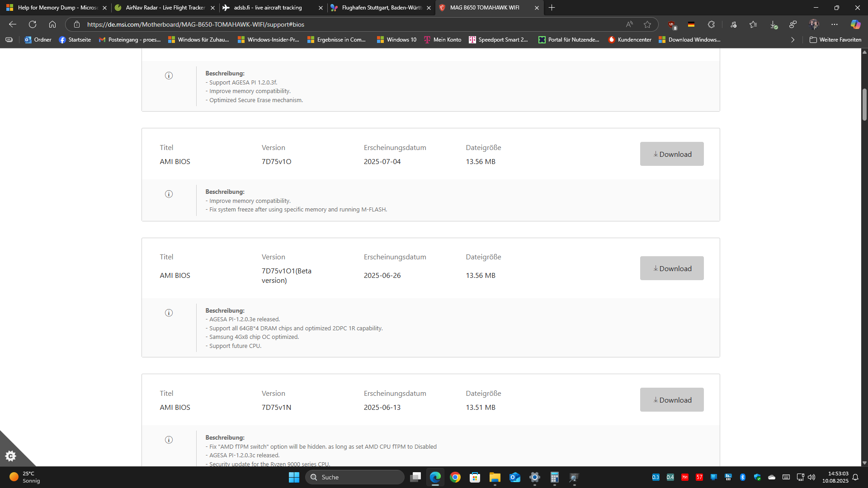868x488 pixels.
Task: Open the browser home page
Action: [x=52, y=24]
